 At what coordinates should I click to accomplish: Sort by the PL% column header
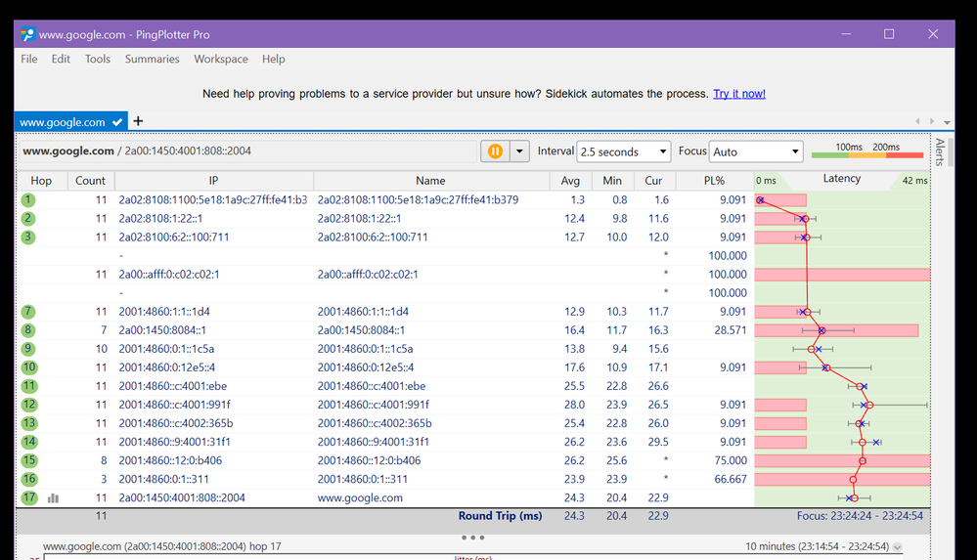(x=714, y=181)
